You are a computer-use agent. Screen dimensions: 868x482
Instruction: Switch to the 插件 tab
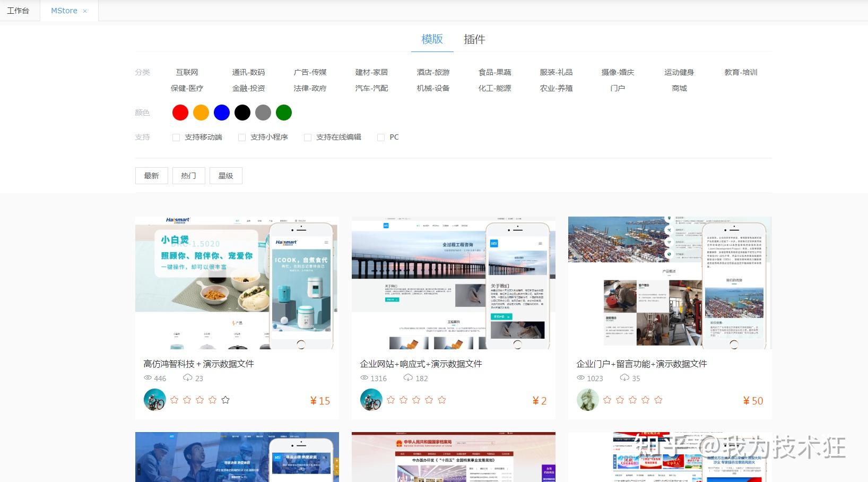point(475,39)
